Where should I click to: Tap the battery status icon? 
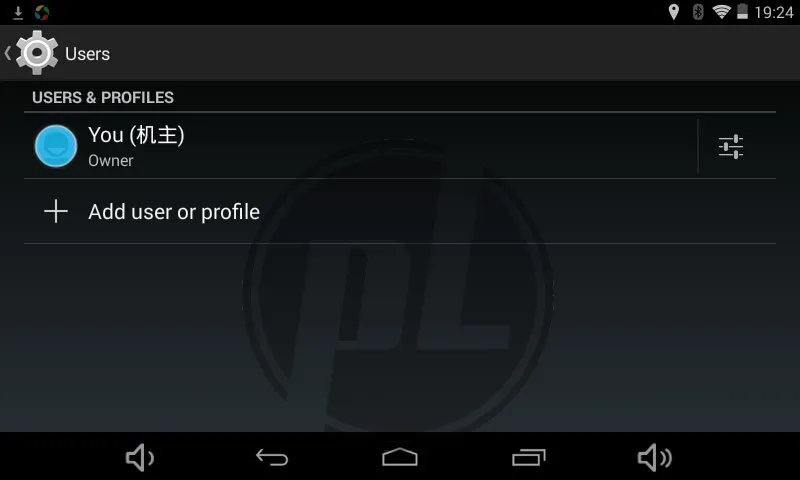[x=742, y=12]
